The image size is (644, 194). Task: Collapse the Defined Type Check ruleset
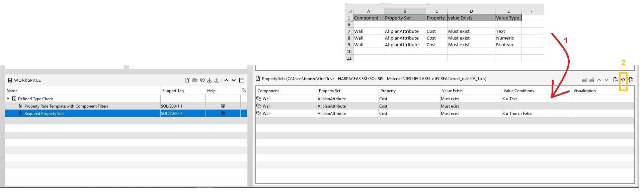click(x=8, y=99)
